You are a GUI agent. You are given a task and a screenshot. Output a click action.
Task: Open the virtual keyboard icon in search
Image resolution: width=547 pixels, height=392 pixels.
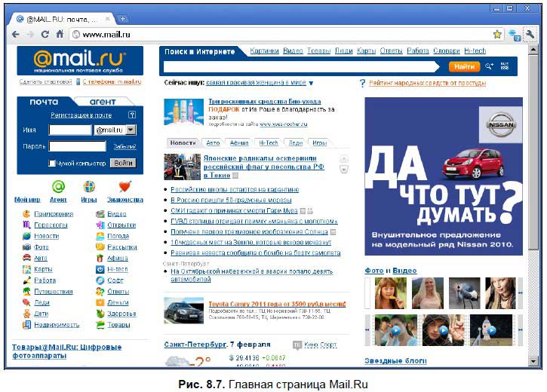pos(505,66)
